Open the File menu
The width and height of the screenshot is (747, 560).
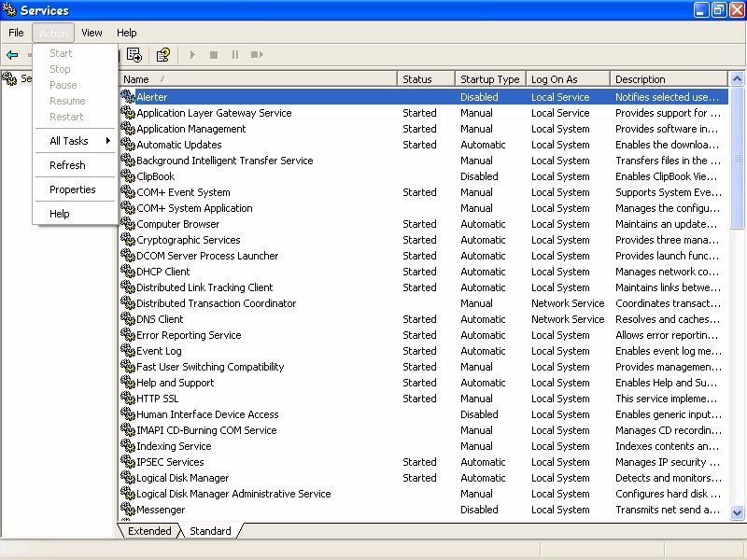pos(16,33)
